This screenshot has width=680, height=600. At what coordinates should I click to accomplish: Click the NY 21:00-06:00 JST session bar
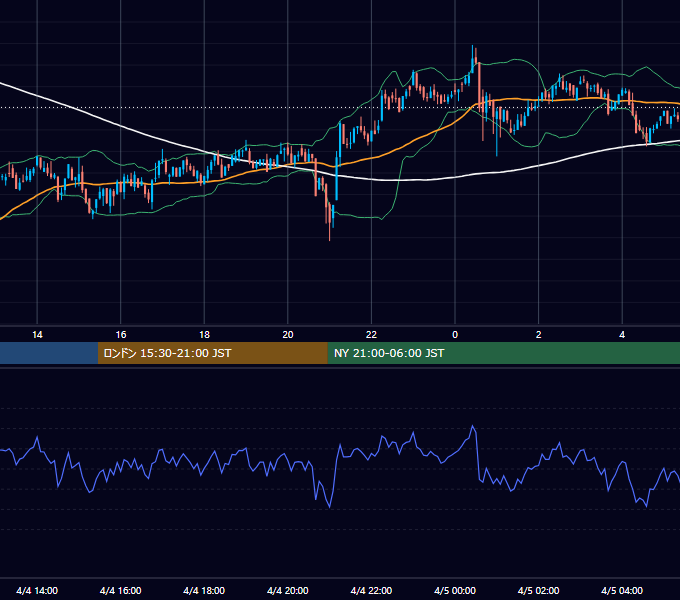point(503,353)
